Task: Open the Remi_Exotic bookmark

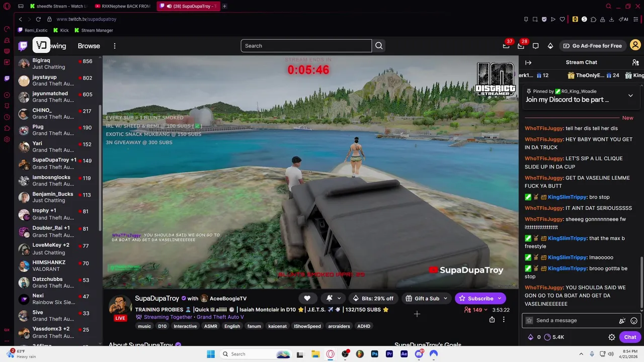Action: (33, 30)
